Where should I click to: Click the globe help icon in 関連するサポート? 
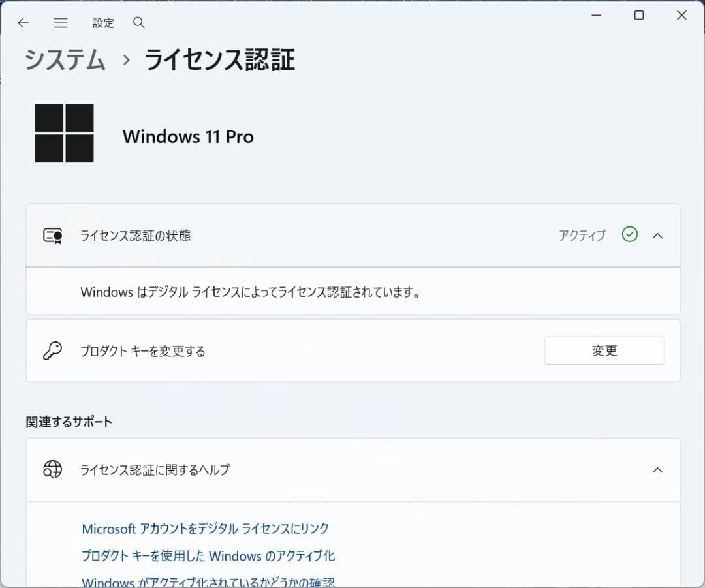tap(52, 469)
